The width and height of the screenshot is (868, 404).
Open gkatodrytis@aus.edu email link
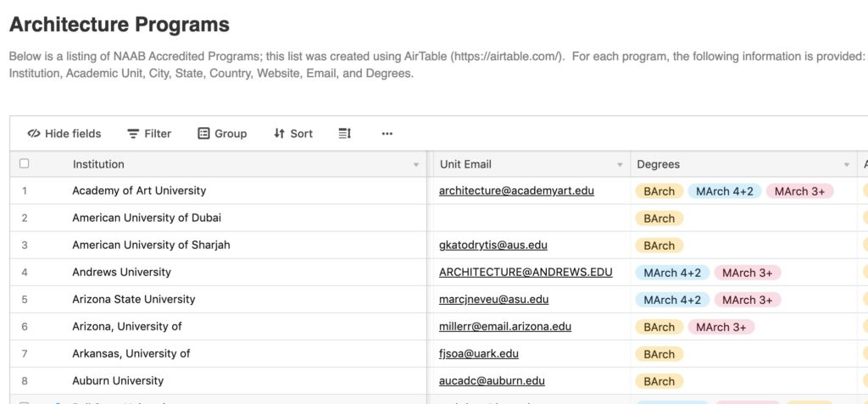[x=493, y=245]
